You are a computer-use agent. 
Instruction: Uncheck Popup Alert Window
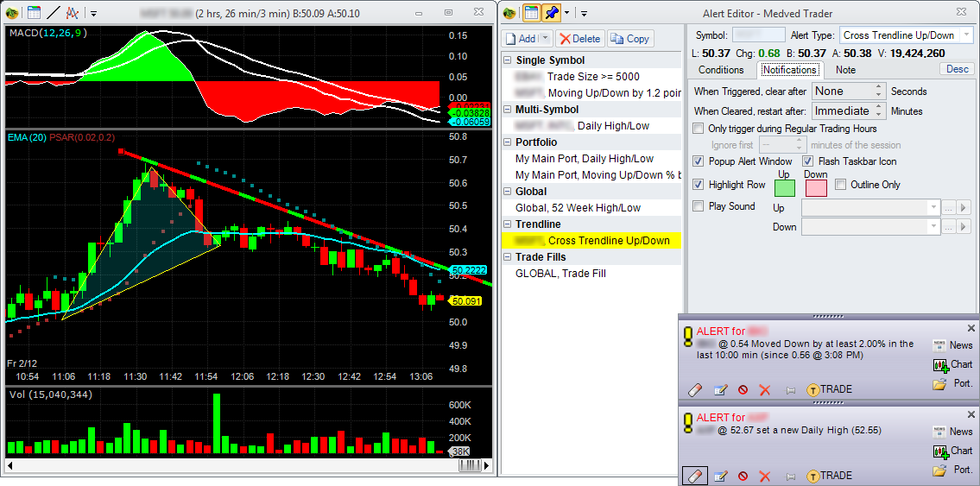point(699,161)
